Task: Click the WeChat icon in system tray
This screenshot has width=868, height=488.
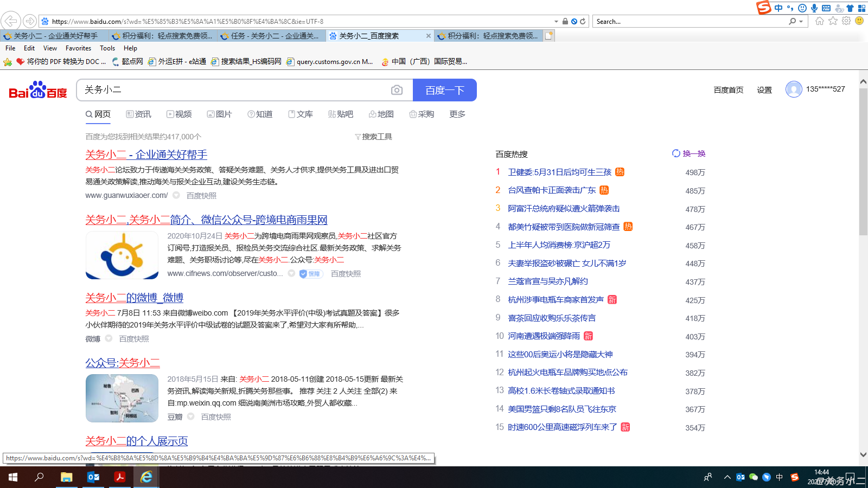Action: point(754,477)
